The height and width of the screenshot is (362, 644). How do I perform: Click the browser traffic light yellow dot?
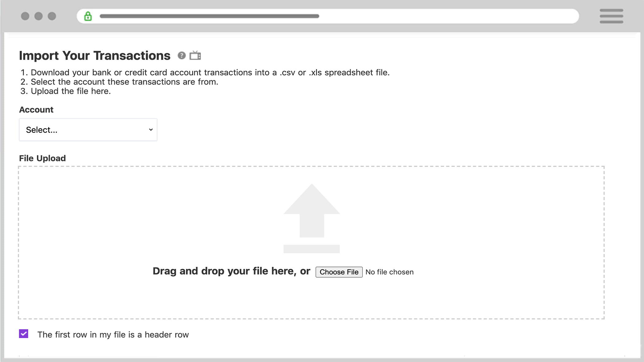39,16
